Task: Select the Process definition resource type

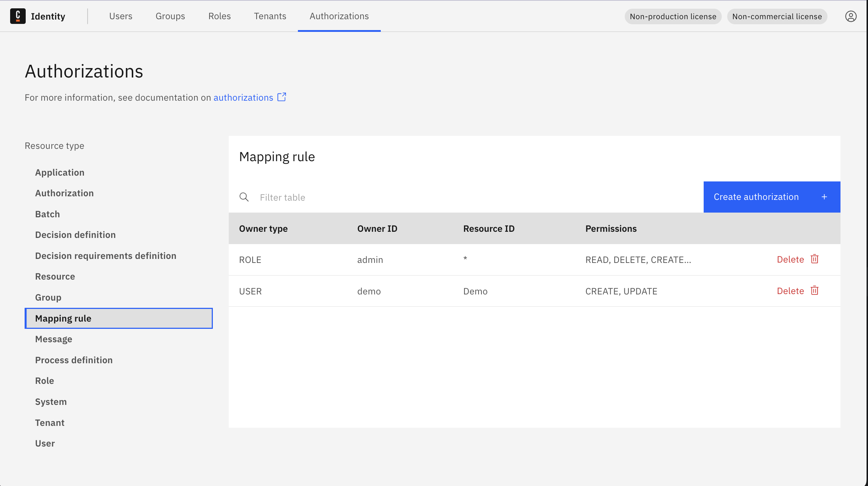Action: point(74,360)
